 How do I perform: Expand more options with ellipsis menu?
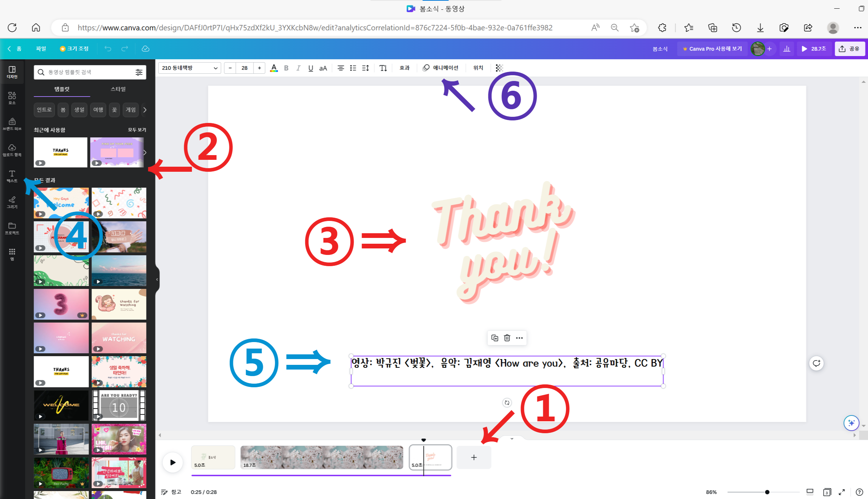tap(519, 338)
